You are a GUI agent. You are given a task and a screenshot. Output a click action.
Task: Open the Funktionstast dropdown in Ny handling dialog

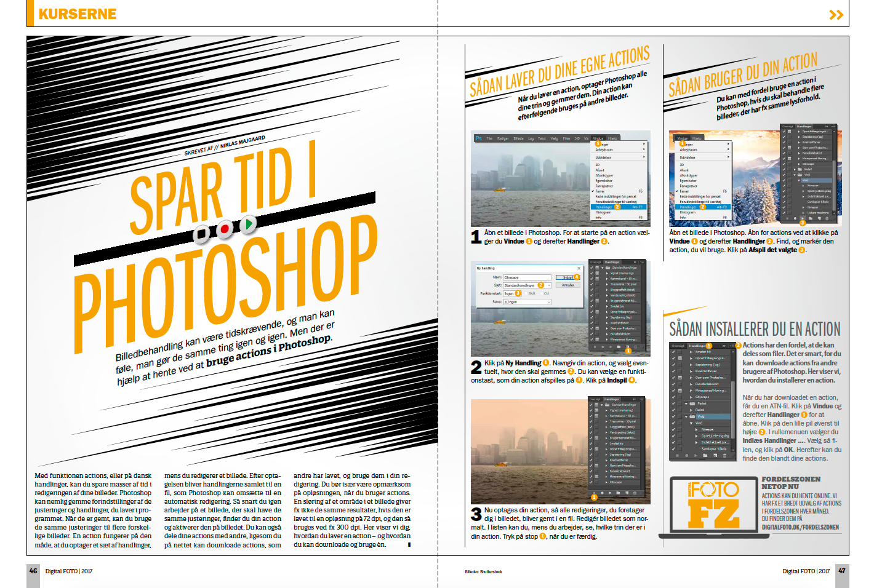click(x=513, y=293)
